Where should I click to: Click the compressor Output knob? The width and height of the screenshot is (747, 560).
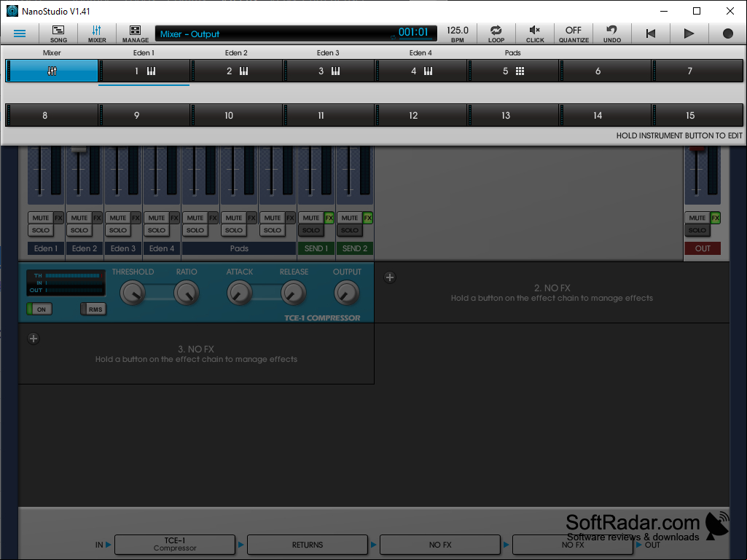347,293
